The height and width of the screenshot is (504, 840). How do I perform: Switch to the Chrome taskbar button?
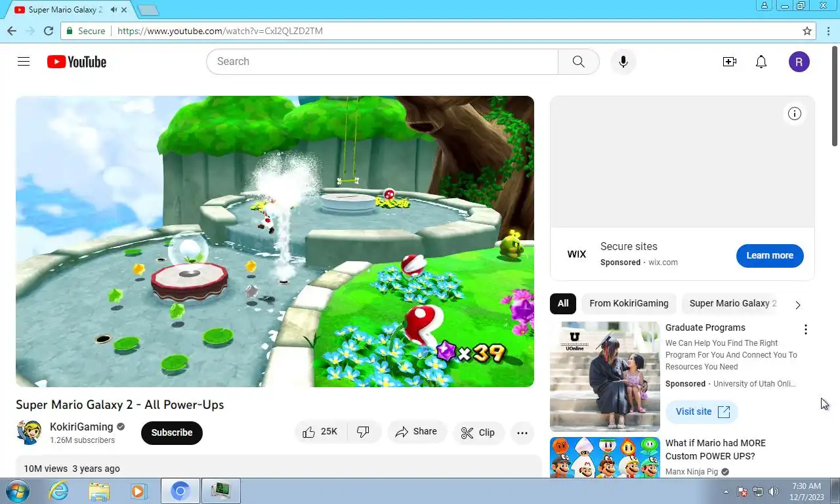(x=180, y=491)
